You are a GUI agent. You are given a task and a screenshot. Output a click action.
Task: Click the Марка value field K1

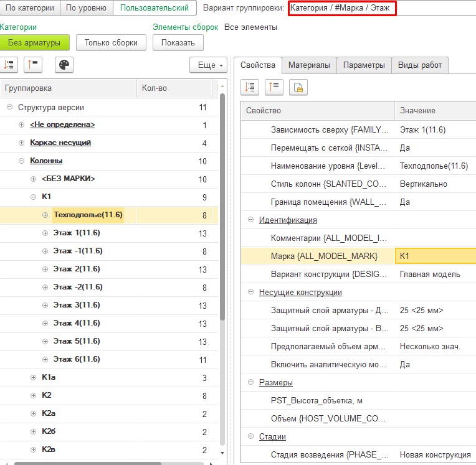(435, 256)
